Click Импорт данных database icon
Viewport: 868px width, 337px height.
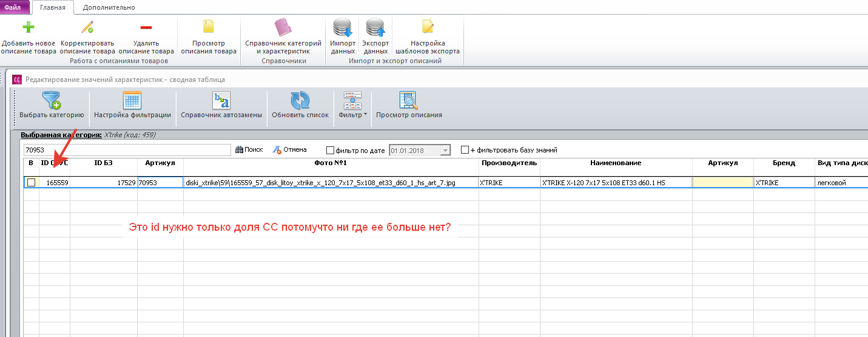(343, 28)
